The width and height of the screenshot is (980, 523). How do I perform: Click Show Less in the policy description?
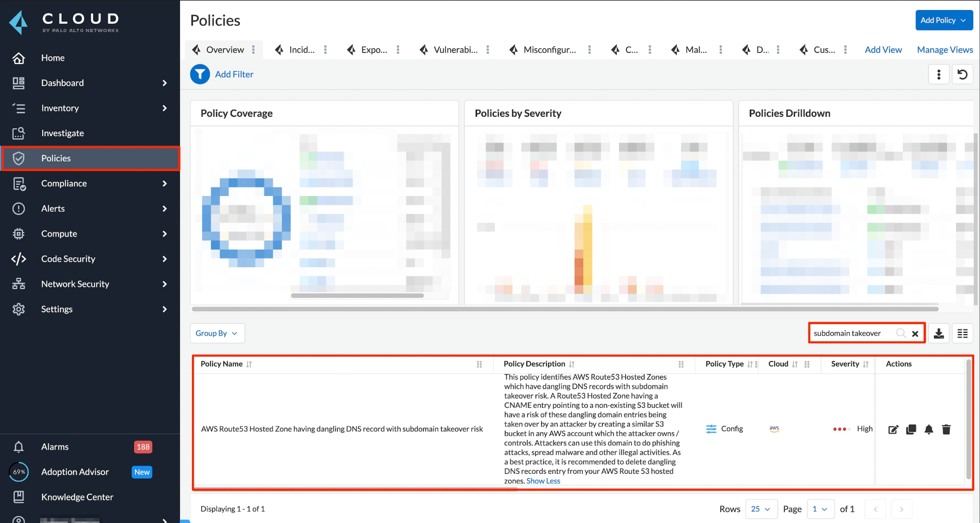point(543,481)
